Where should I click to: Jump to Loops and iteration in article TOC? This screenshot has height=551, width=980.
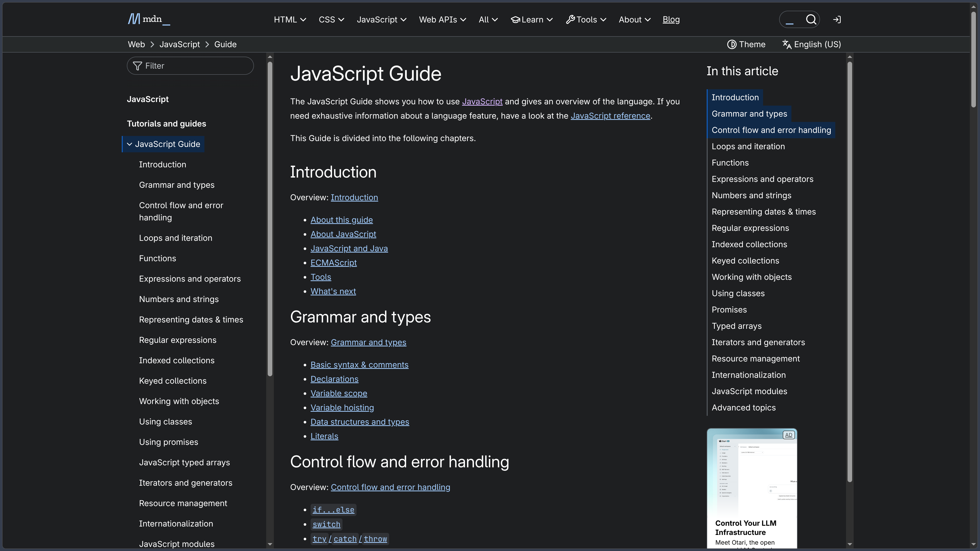(x=748, y=146)
